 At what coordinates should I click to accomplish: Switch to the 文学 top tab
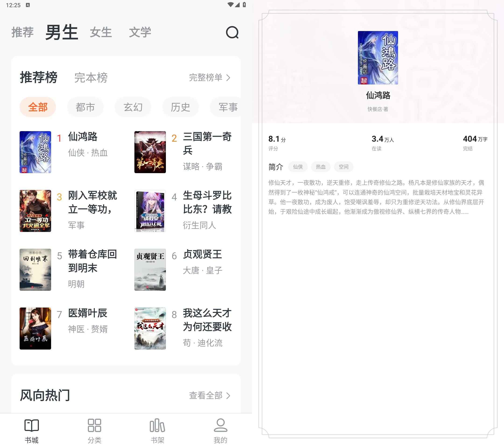point(140,32)
